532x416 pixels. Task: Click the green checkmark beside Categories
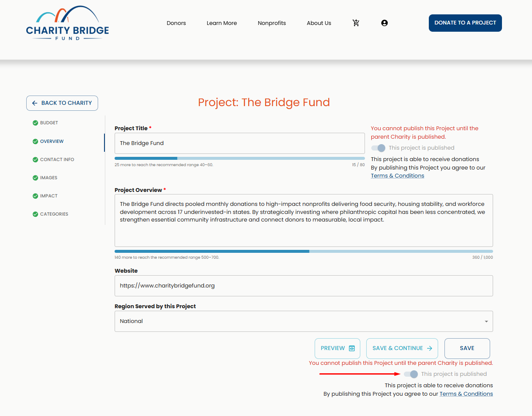click(36, 214)
